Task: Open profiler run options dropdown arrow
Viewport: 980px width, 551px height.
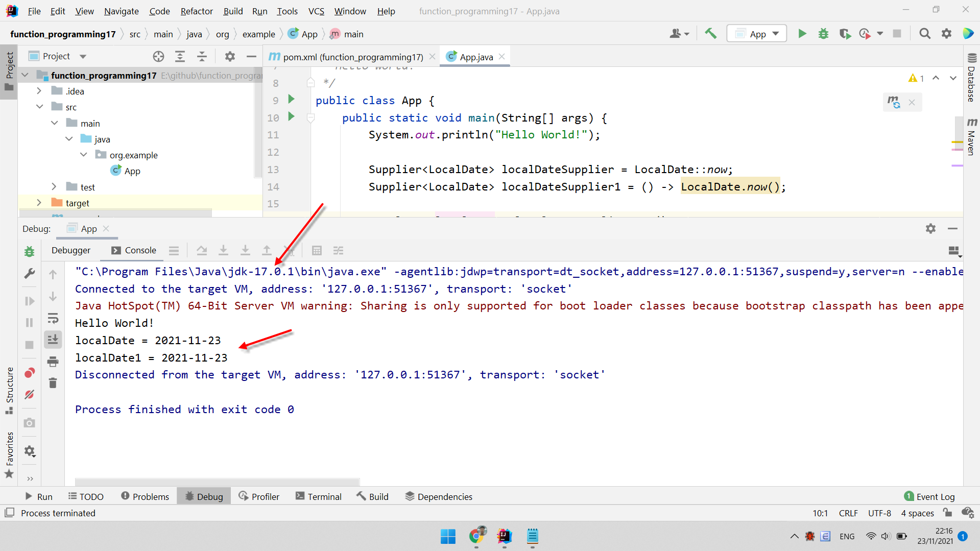Action: click(880, 34)
